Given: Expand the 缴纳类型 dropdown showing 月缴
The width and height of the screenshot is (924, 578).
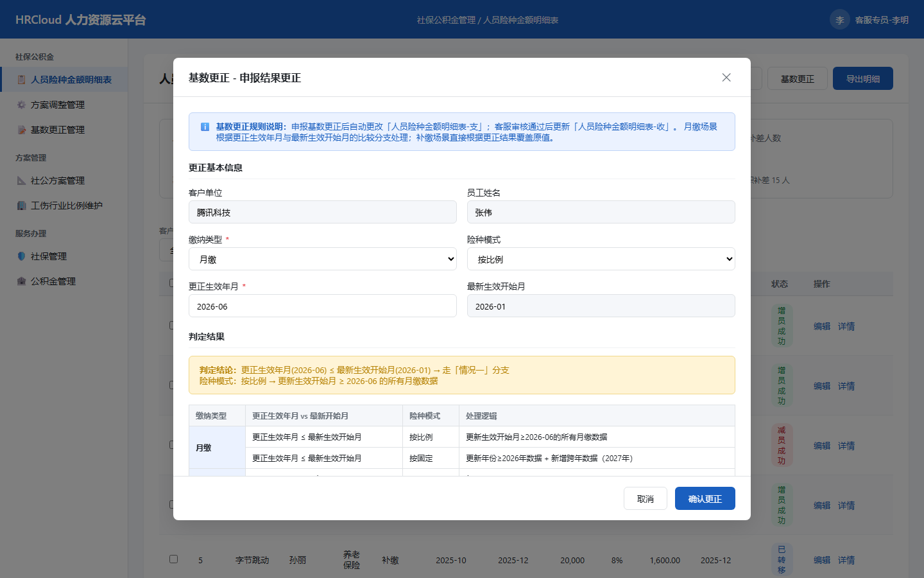Looking at the screenshot, I should click(x=323, y=259).
